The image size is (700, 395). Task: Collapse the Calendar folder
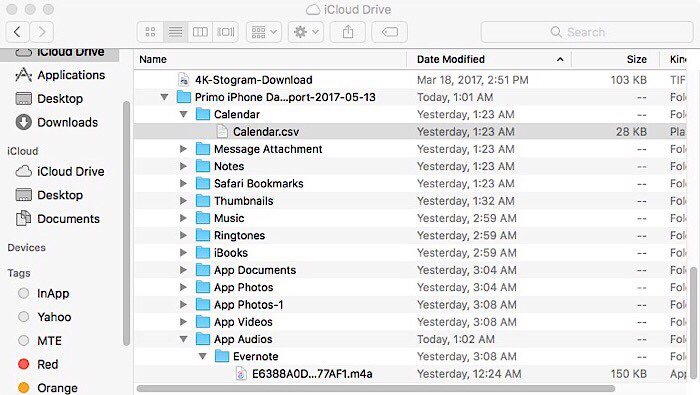tap(183, 114)
